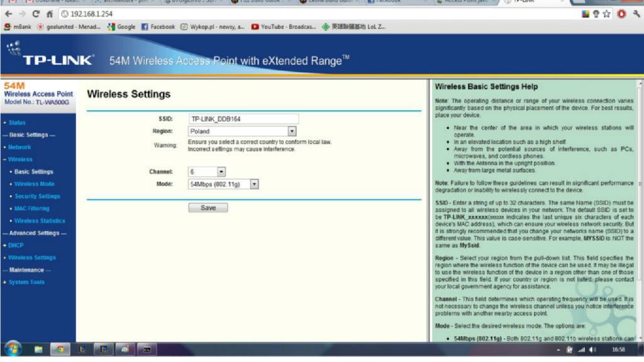Image resolution: width=644 pixels, height=362 pixels.
Task: Open Windows Explorer from the taskbar
Action: (38, 349)
